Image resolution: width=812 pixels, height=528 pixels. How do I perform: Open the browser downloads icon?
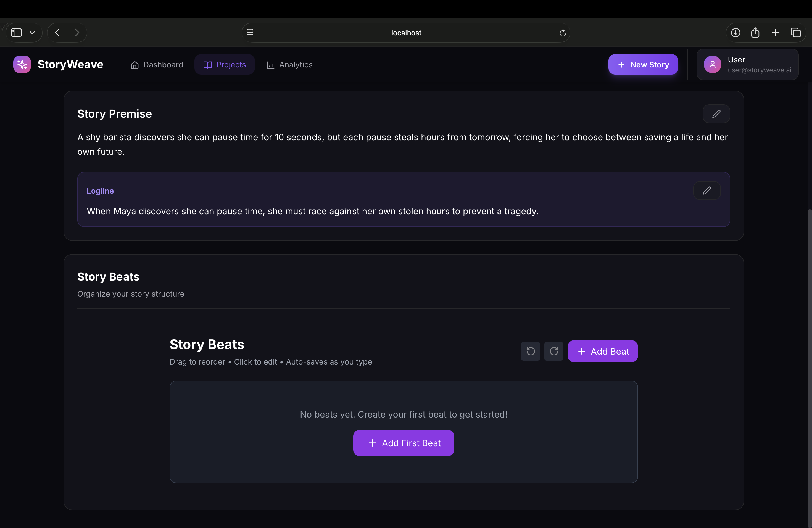click(735, 33)
